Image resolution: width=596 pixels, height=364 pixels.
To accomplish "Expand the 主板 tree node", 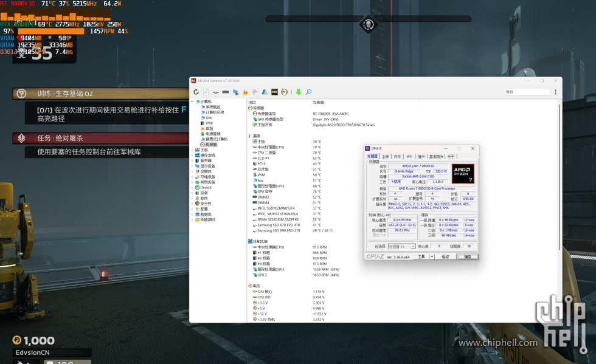I will point(192,150).
